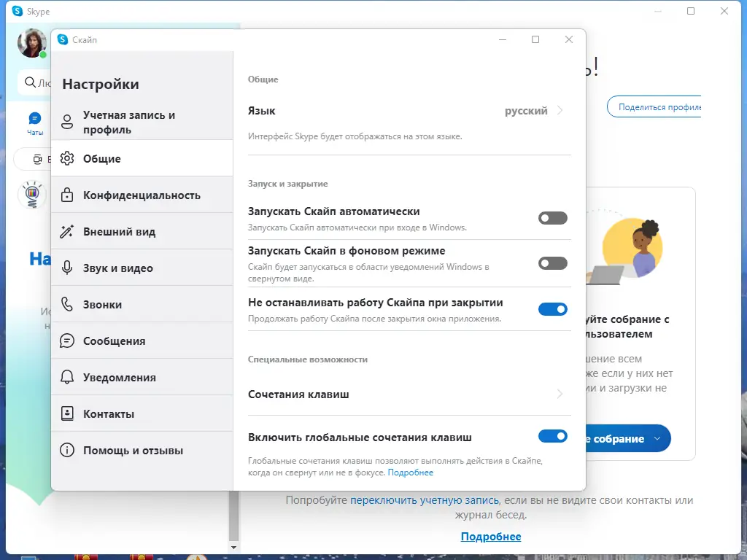Image resolution: width=747 pixels, height=560 pixels.
Task: Select the Звонки phone icon
Action: coord(69,304)
